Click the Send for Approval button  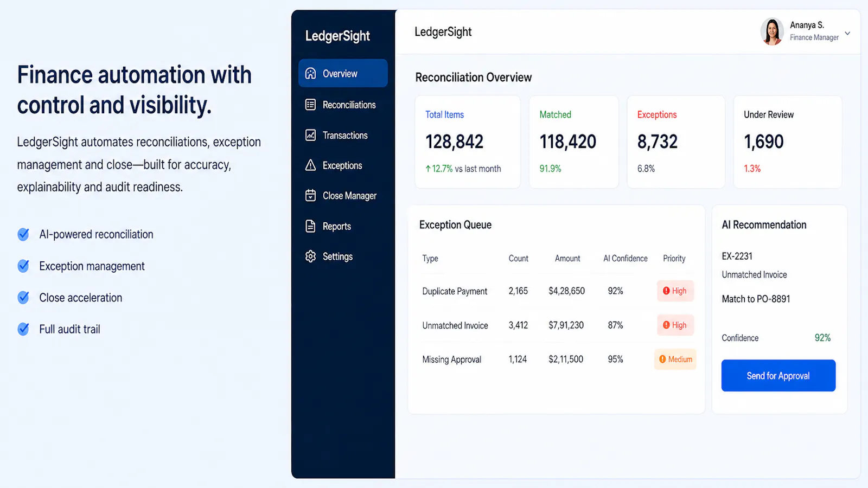778,375
